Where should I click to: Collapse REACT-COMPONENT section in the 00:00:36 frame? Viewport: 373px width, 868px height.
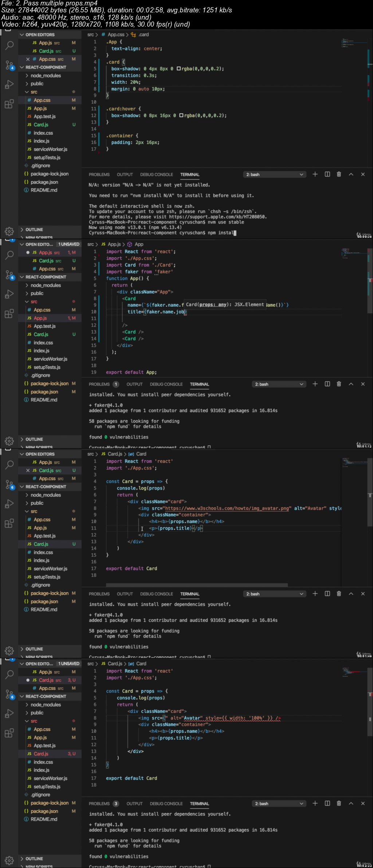click(x=46, y=67)
